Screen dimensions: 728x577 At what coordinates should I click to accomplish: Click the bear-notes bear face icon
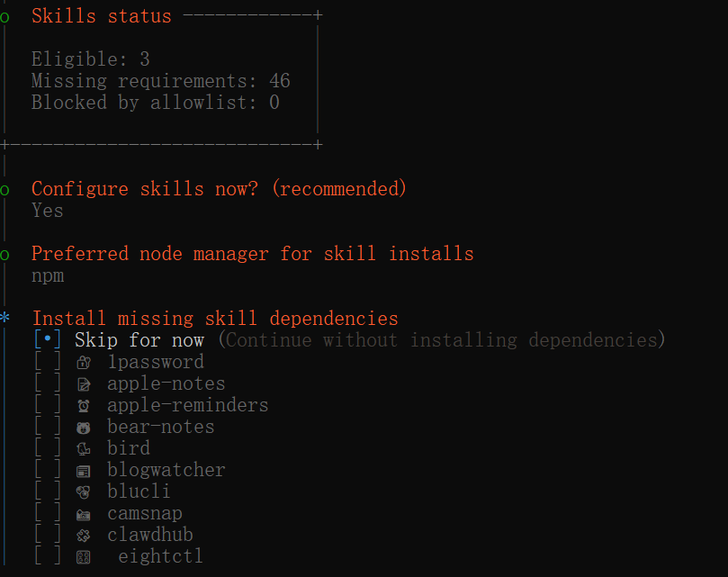tap(84, 428)
